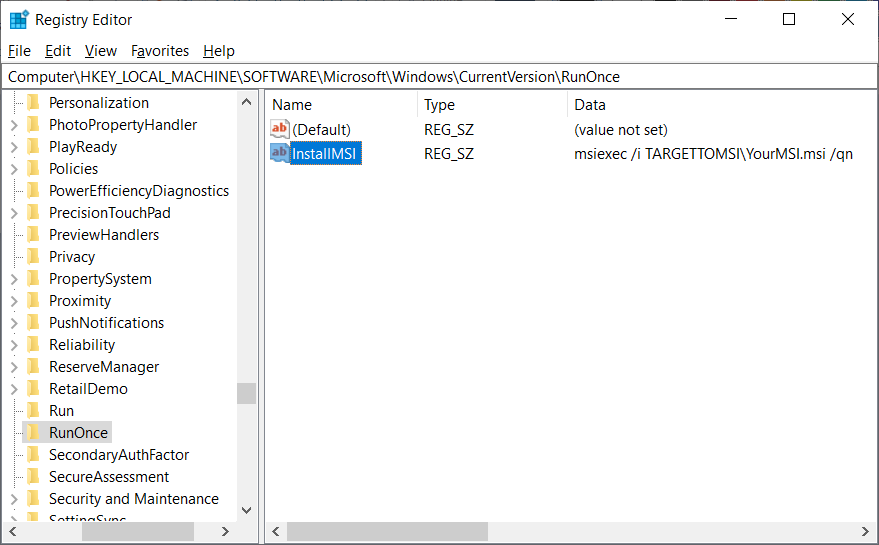Click the PhotoPropertyHandler folder icon
The image size is (879, 545).
[34, 124]
